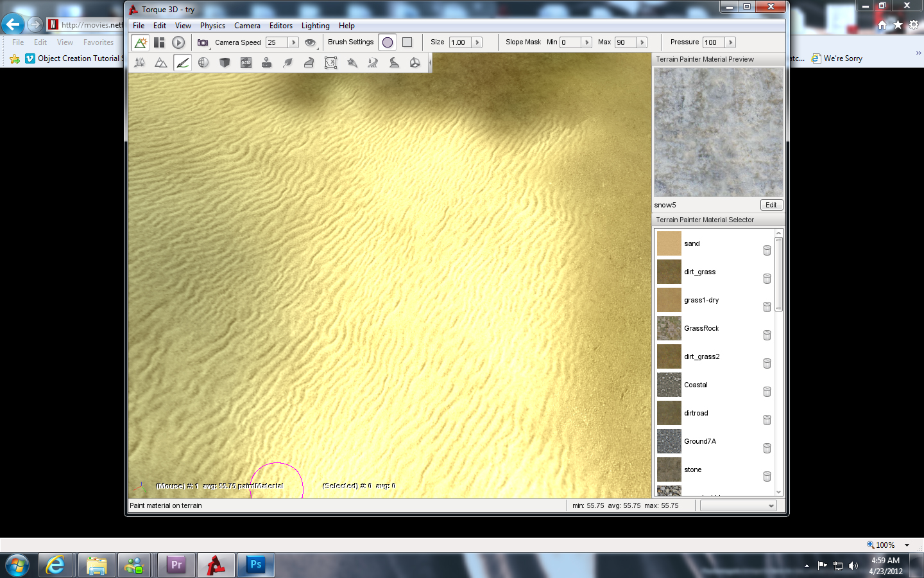Open the brush Size arrow dropdown
This screenshot has width=924, height=578.
tap(477, 42)
